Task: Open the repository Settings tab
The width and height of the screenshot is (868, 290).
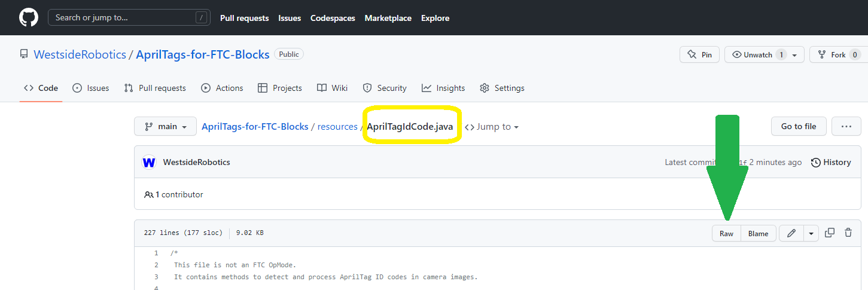Action: pos(502,88)
